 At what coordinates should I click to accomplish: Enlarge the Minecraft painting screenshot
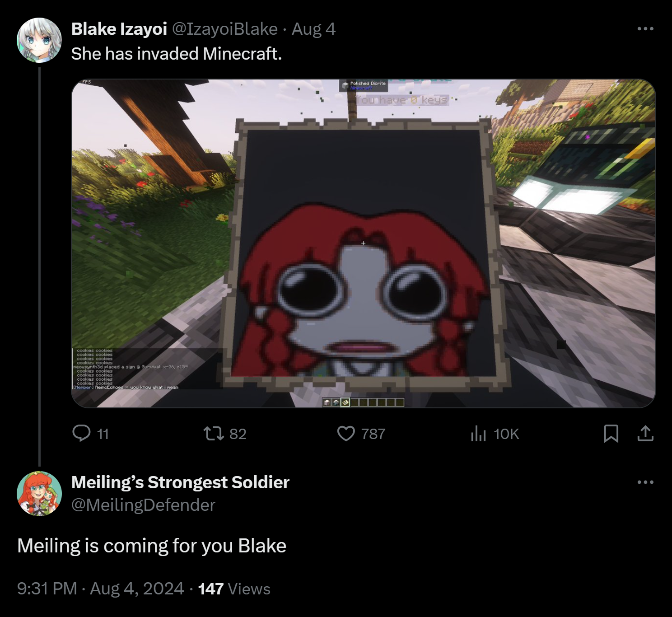point(364,243)
